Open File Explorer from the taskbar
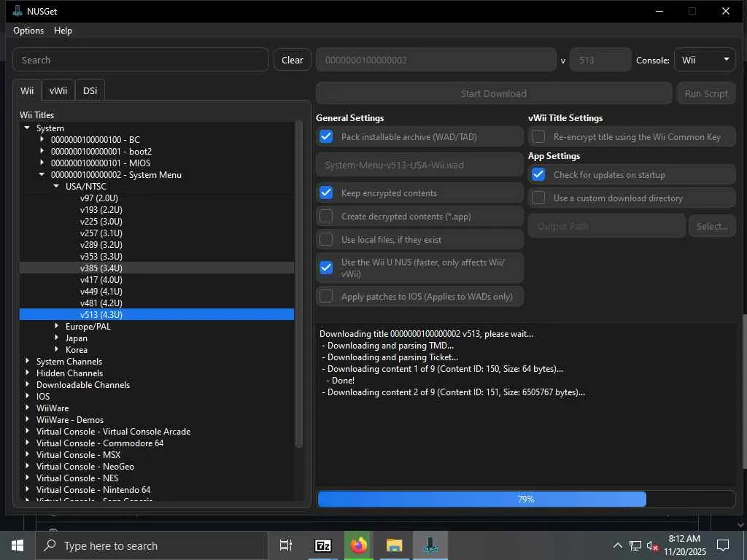Screen dimensions: 747x560 pos(395,545)
